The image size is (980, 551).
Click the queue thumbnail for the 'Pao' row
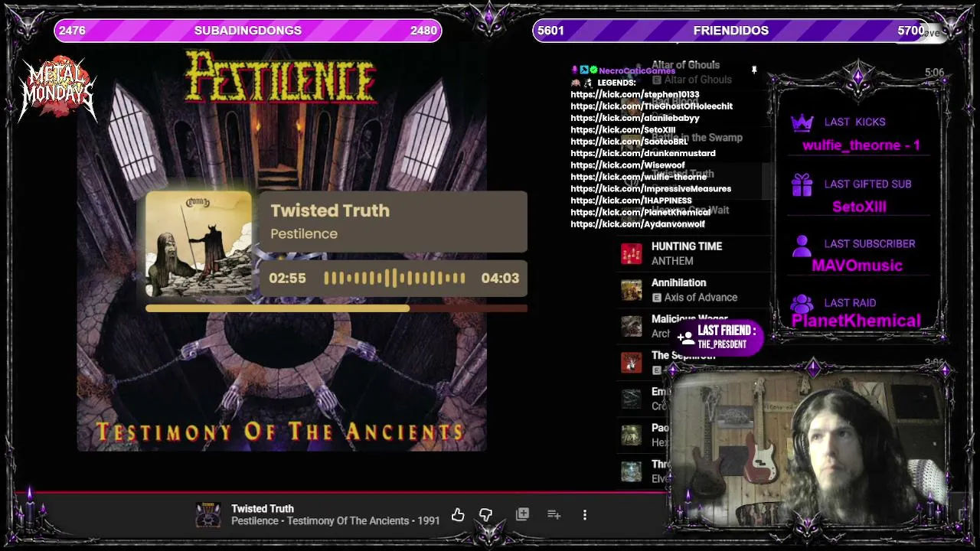coord(632,435)
